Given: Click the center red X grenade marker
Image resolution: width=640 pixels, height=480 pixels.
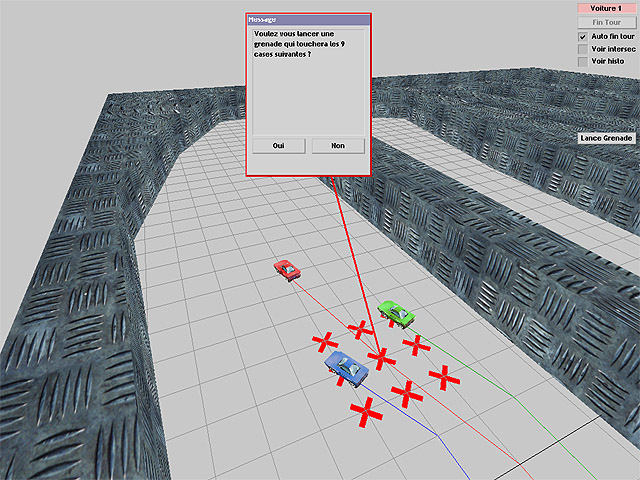Looking at the screenshot, I should [381, 357].
